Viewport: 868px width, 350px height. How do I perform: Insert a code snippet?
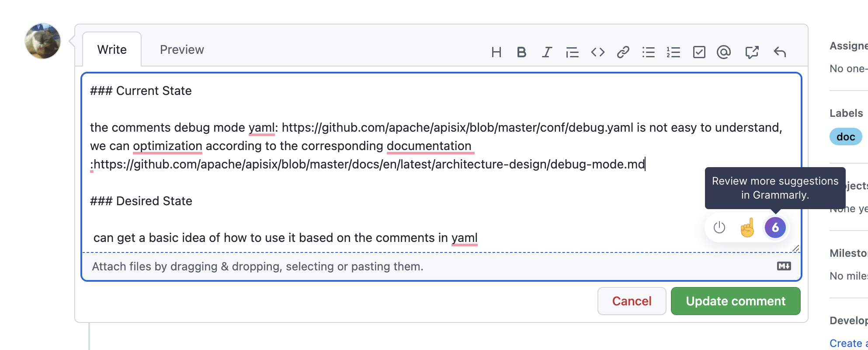pos(597,52)
